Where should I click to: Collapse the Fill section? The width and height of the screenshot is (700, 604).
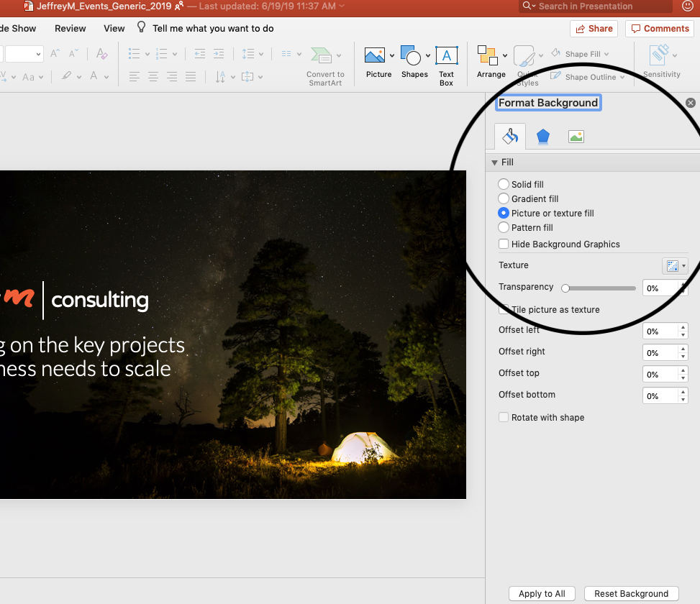[x=494, y=163]
